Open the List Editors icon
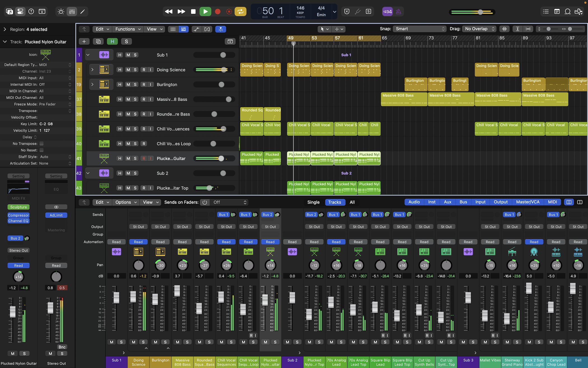 coord(545,11)
